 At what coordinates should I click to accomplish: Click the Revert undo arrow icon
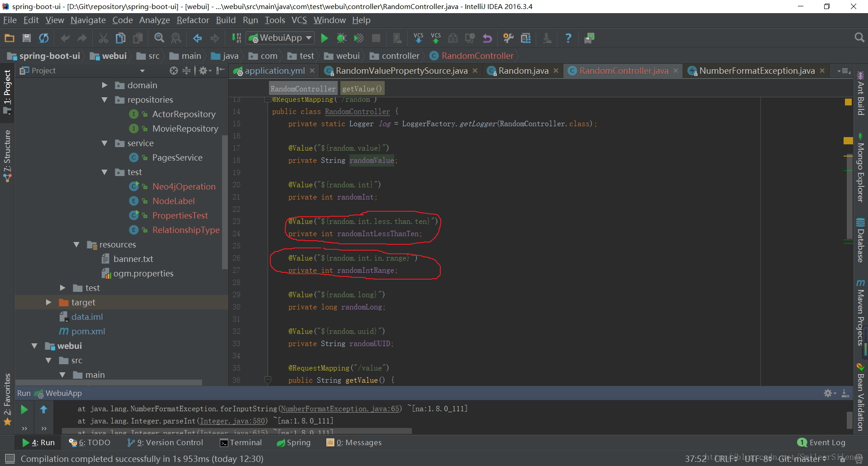(x=487, y=38)
